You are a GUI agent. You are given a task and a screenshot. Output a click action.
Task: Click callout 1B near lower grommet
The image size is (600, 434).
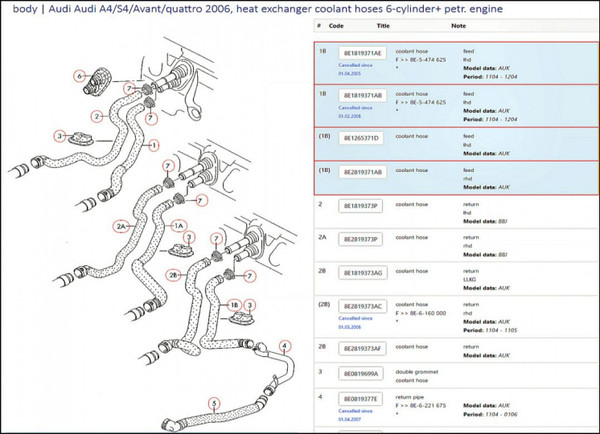236,303
